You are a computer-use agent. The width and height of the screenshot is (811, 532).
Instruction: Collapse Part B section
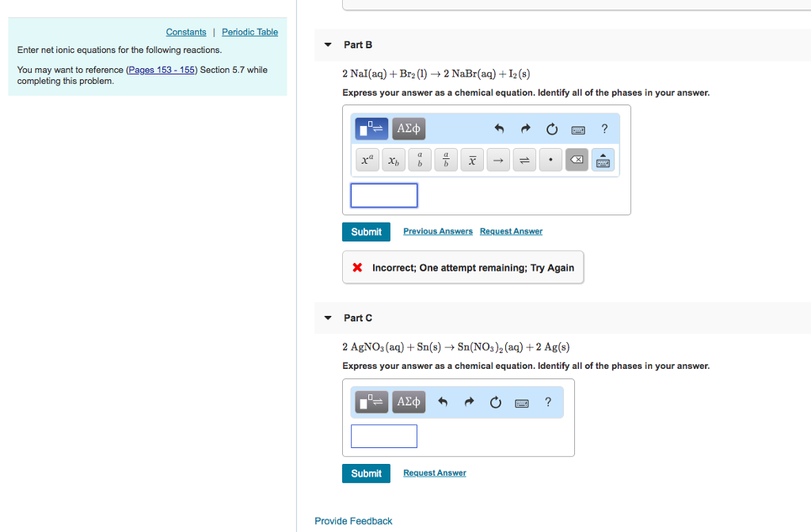pyautogui.click(x=327, y=45)
